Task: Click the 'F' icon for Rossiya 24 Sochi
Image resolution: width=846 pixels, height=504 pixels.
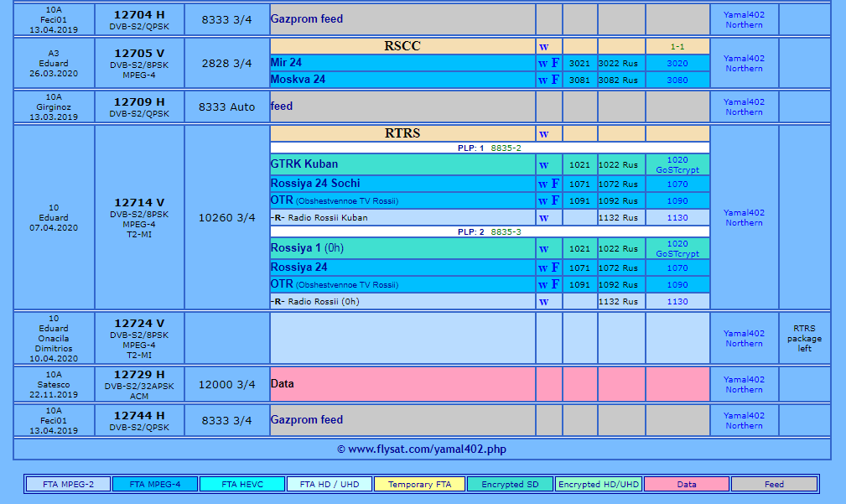Action: [x=555, y=184]
